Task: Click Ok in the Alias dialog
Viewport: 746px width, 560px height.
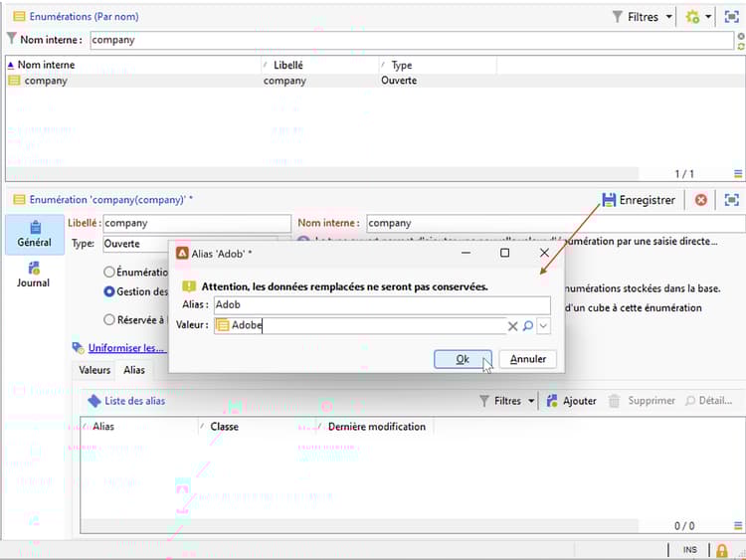Action: pyautogui.click(x=463, y=359)
